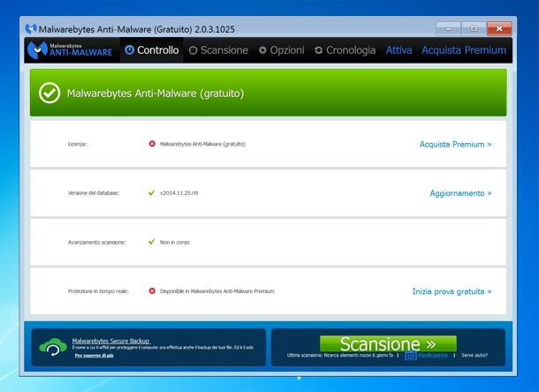Click the red X icon in the Licenza row
The width and height of the screenshot is (539, 392).
152,144
